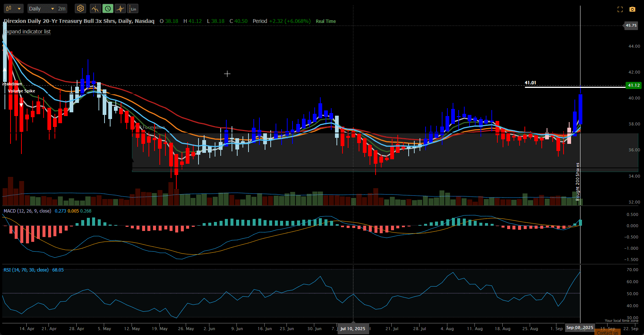Screen dimensions: 644x335
Task: Click the MACD (12, 26, 9, close) label
Action: tap(27, 211)
